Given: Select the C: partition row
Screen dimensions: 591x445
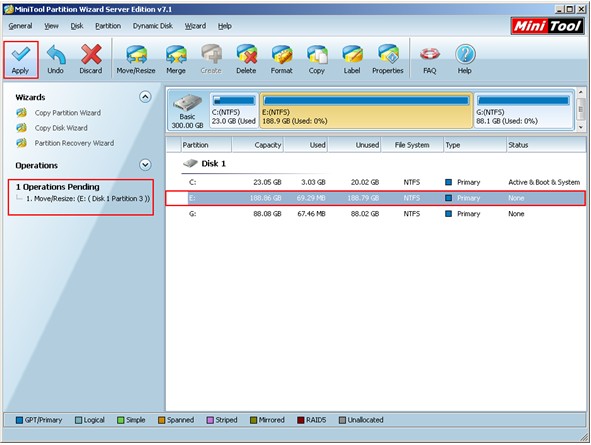Looking at the screenshot, I should pos(376,182).
